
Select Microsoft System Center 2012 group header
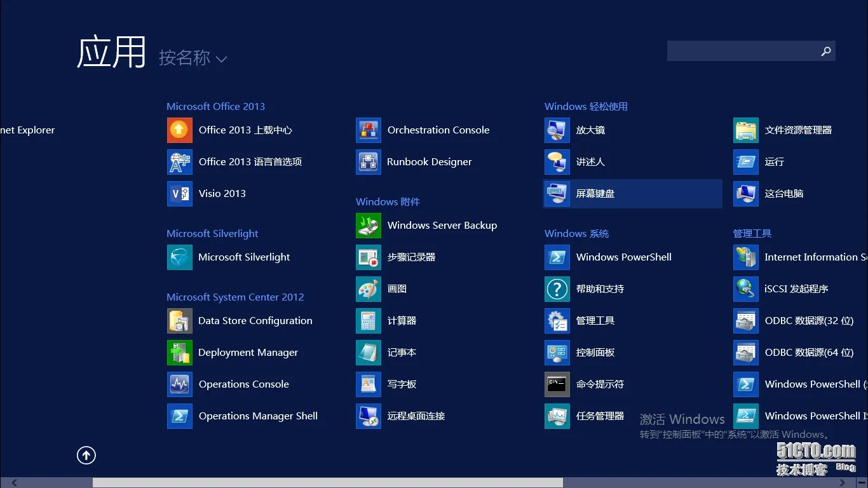[235, 297]
